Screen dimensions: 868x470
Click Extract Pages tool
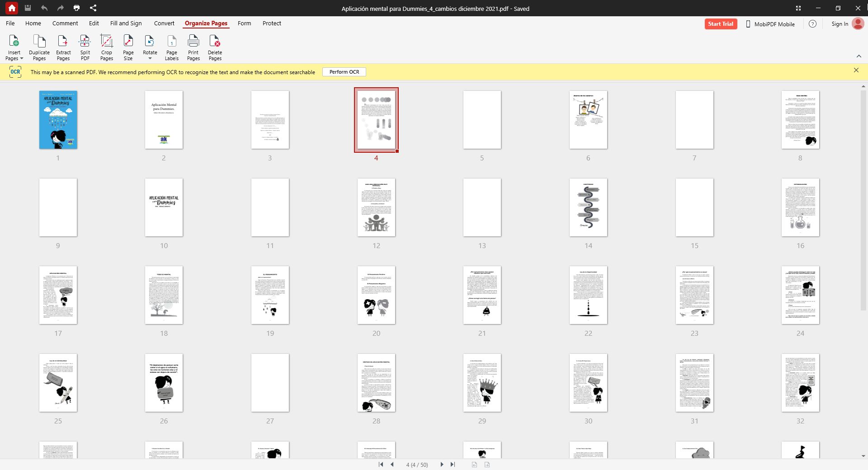click(63, 47)
